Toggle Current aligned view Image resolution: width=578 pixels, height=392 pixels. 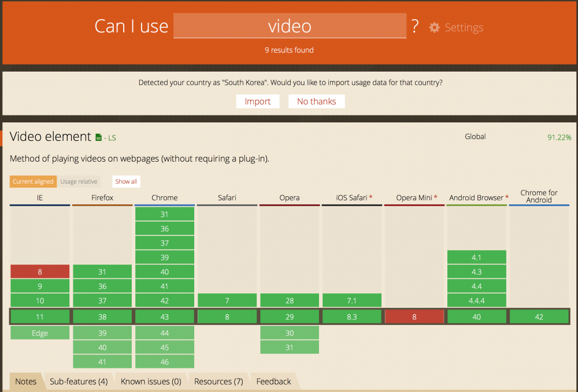(x=33, y=181)
